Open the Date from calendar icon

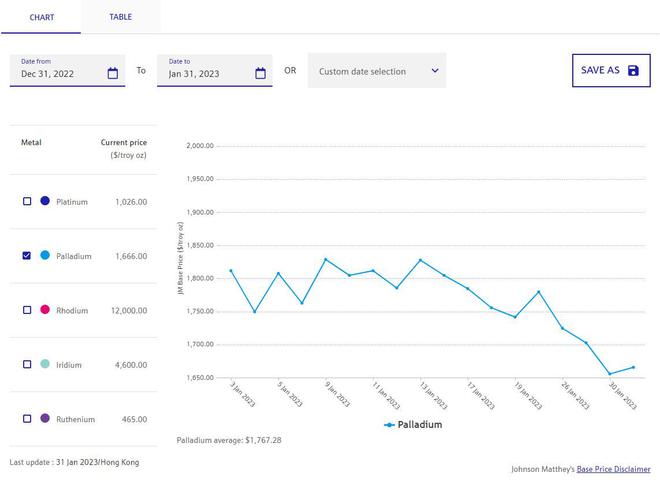pos(113,73)
